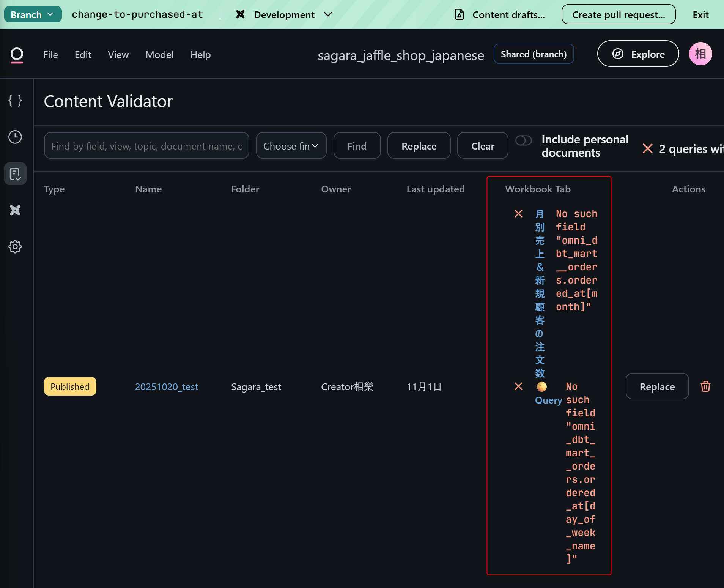Screen dimensions: 724x588
Task: Open settings gear icon in sidebar
Action: click(15, 247)
